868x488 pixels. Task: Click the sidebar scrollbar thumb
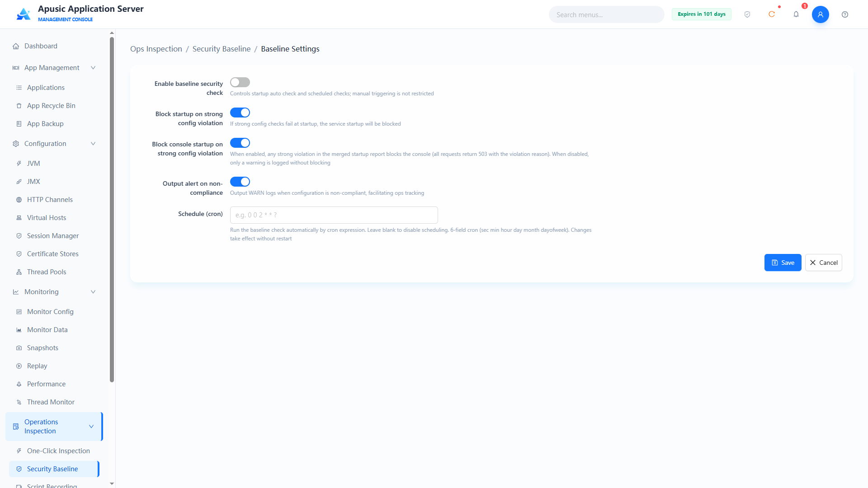(112, 210)
